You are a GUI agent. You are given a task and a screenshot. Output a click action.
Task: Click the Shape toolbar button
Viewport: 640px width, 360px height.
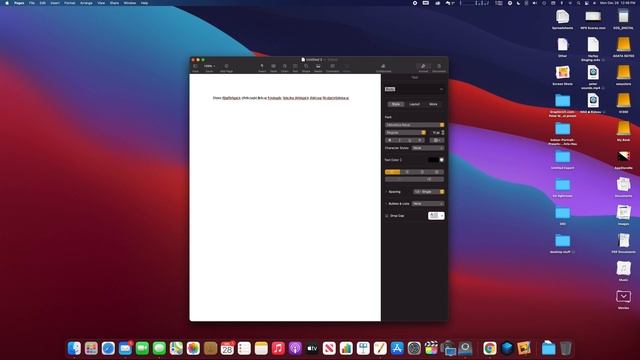pos(306,67)
